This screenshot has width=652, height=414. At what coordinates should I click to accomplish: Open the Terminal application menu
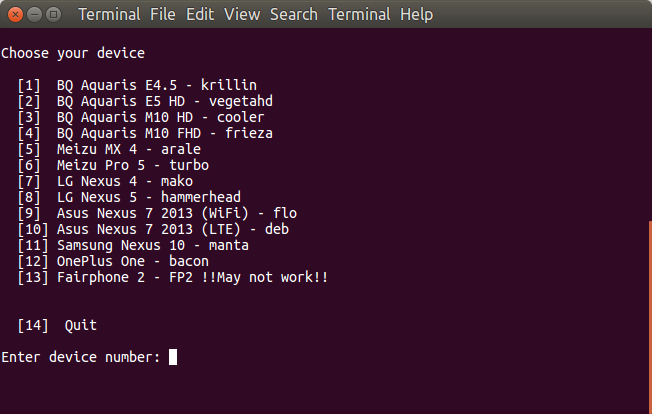[109, 15]
